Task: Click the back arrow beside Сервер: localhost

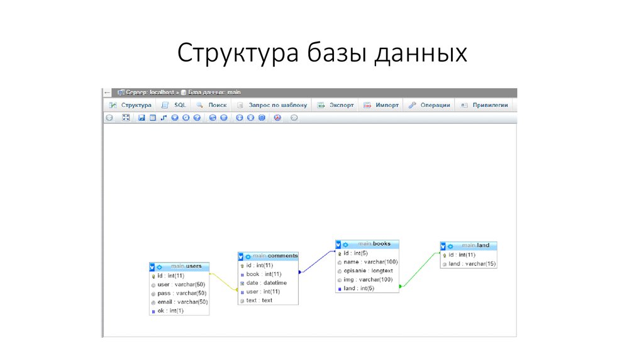Action: [107, 92]
